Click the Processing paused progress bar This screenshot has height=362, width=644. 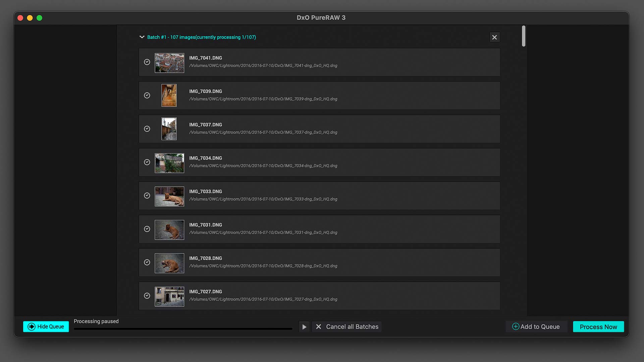coord(183,329)
